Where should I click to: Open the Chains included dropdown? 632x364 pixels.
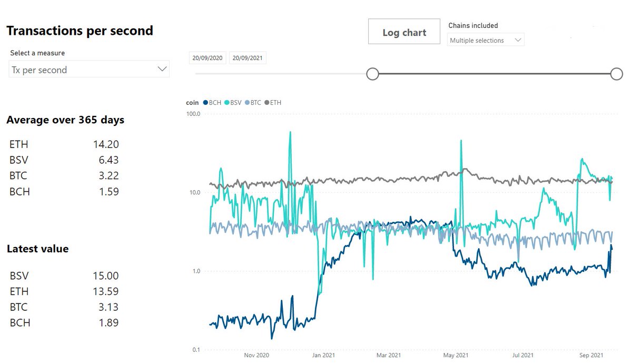point(486,40)
